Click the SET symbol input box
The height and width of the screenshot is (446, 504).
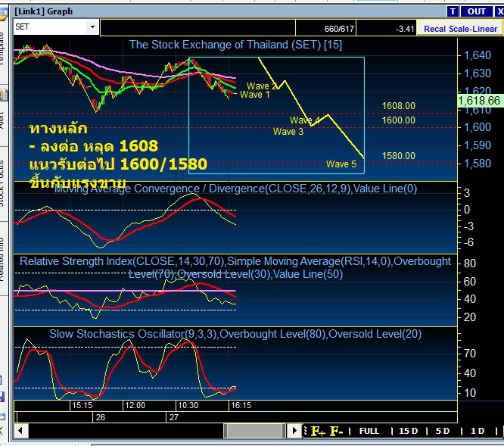(50, 27)
